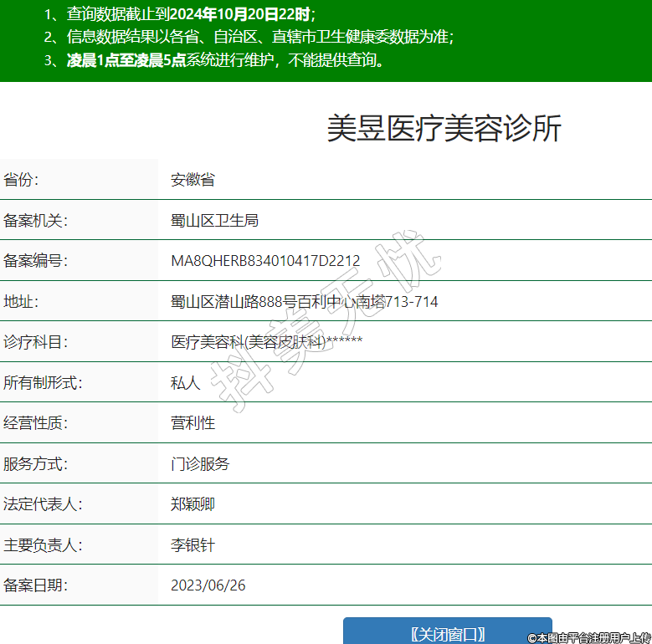The height and width of the screenshot is (644, 652).
Task: Click the 【关闭窗口】 close window button
Action: click(x=448, y=633)
